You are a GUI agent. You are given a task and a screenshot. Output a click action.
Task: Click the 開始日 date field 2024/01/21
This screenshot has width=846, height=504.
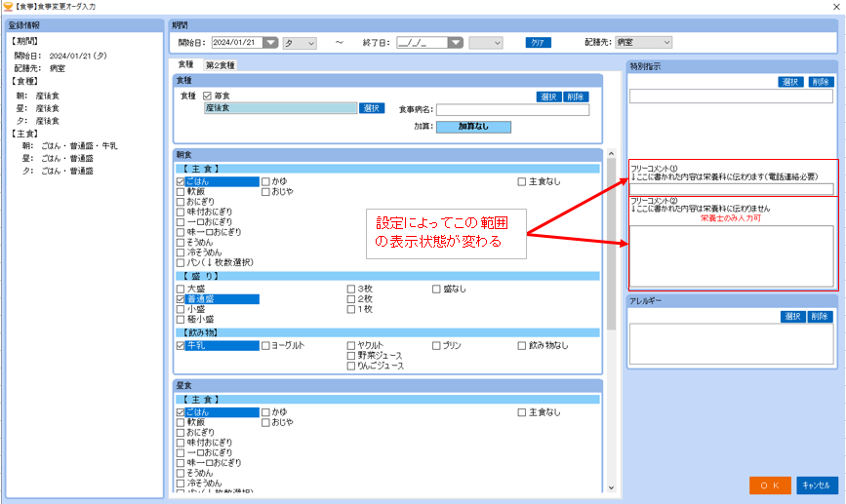237,43
